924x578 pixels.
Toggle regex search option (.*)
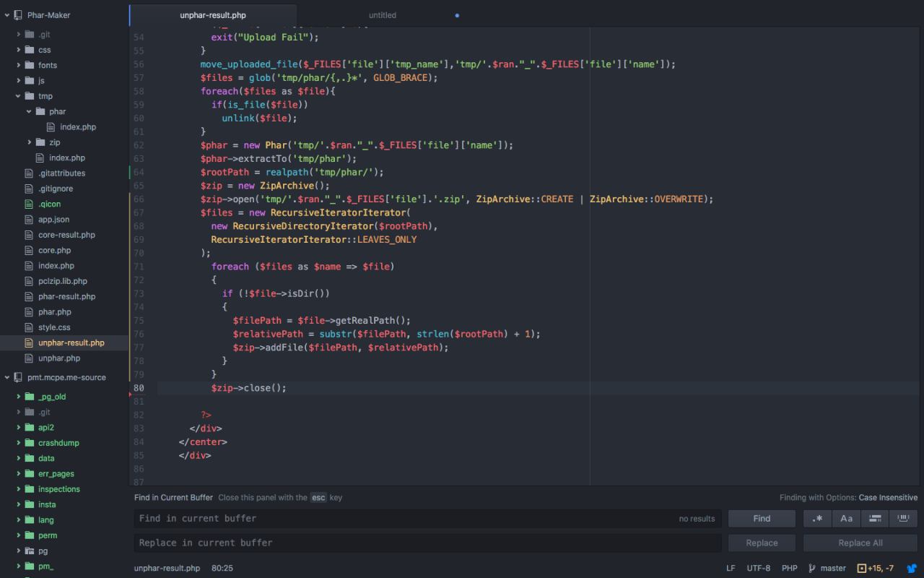point(817,518)
